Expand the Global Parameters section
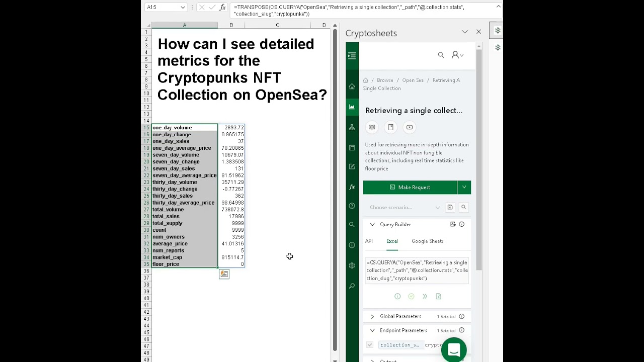This screenshot has height=362, width=644. (x=372, y=316)
